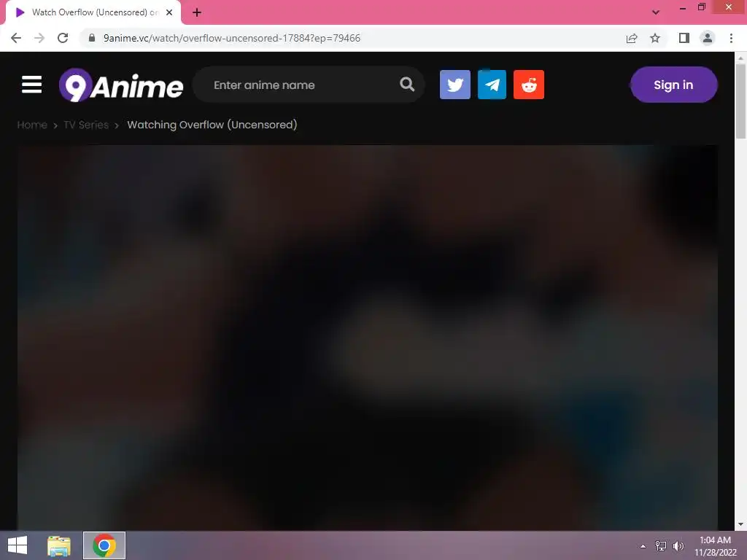Screen dimensions: 747x560
Task: Close the Watch Overflow tab
Action: point(169,12)
